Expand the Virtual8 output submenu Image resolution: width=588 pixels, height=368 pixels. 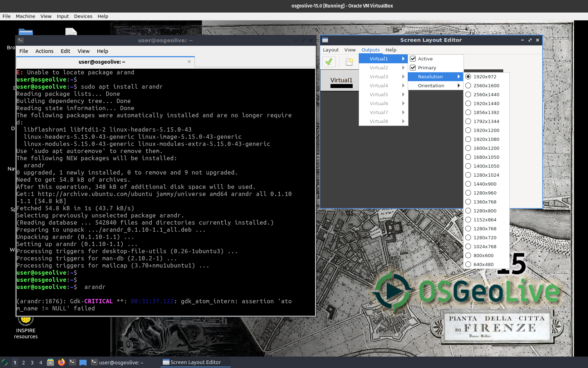click(x=383, y=121)
